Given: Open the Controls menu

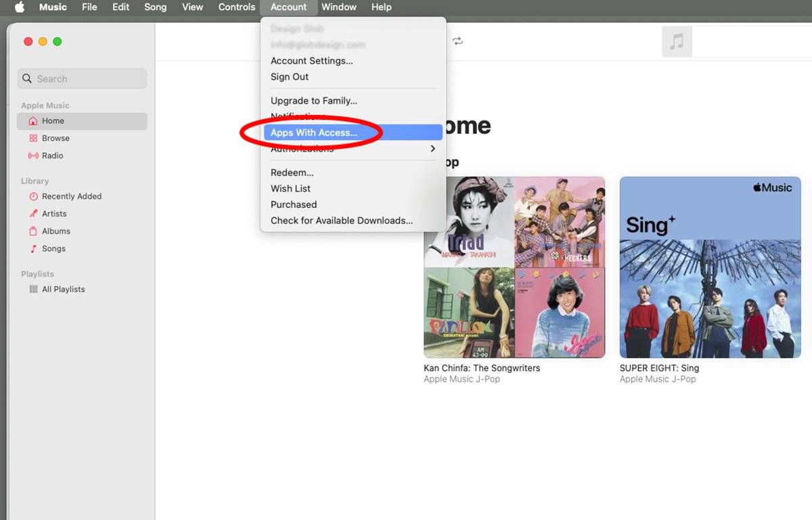Looking at the screenshot, I should 236,7.
